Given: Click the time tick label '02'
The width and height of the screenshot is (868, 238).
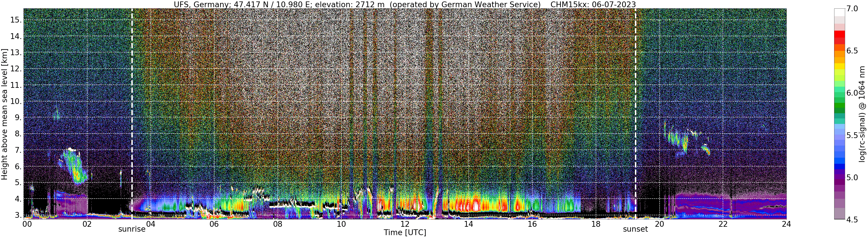Looking at the screenshot, I should click(x=87, y=224).
